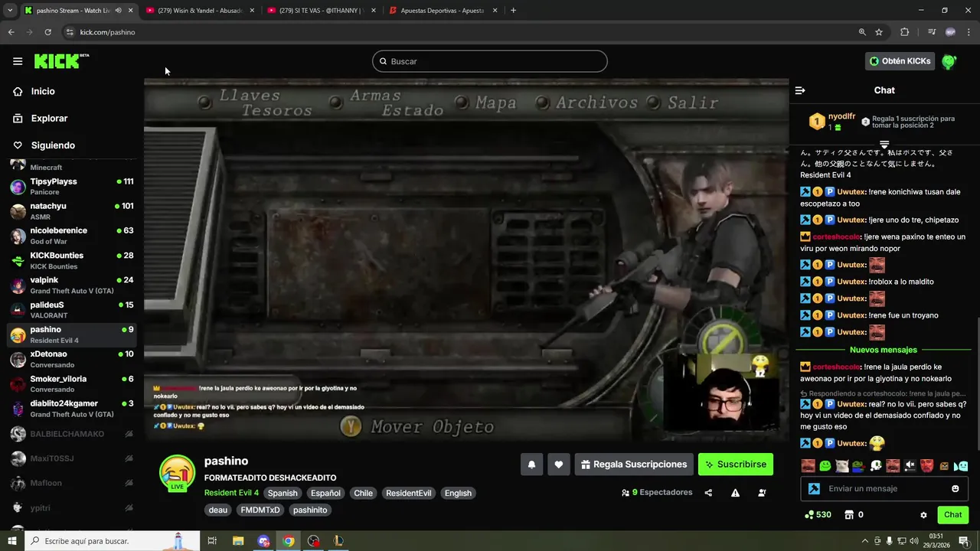Open natachyu channel in sidebar
Screen dimensions: 980x551
72,211
